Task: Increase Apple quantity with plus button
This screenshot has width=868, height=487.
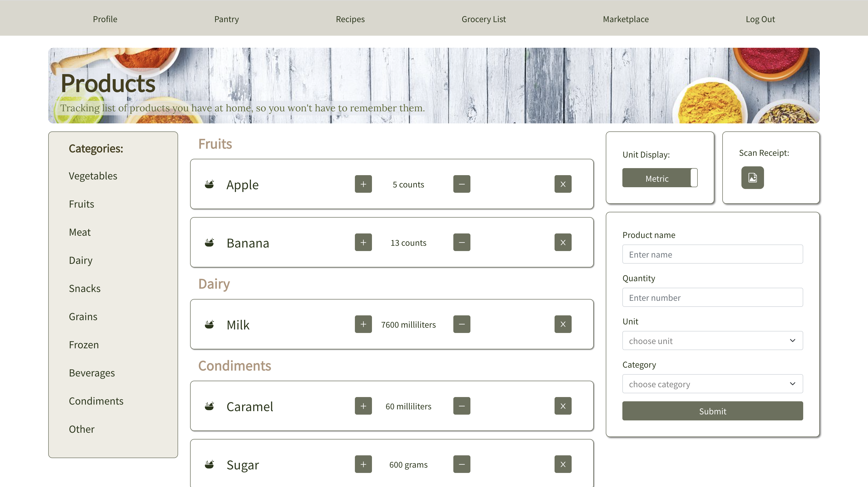Action: point(363,184)
